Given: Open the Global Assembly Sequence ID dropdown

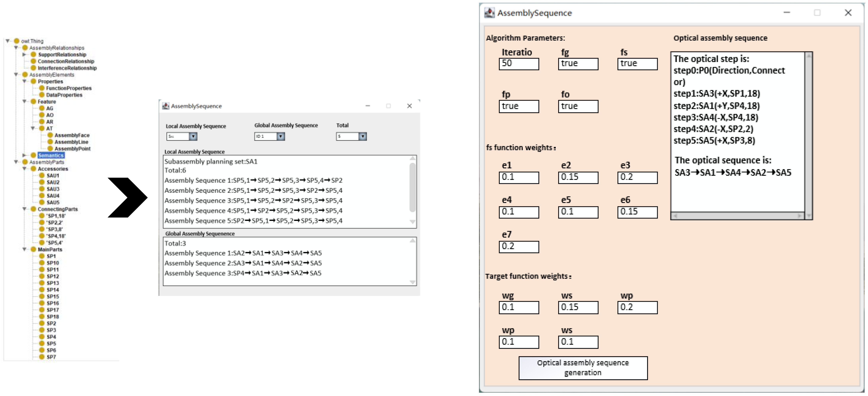Looking at the screenshot, I should coord(281,136).
